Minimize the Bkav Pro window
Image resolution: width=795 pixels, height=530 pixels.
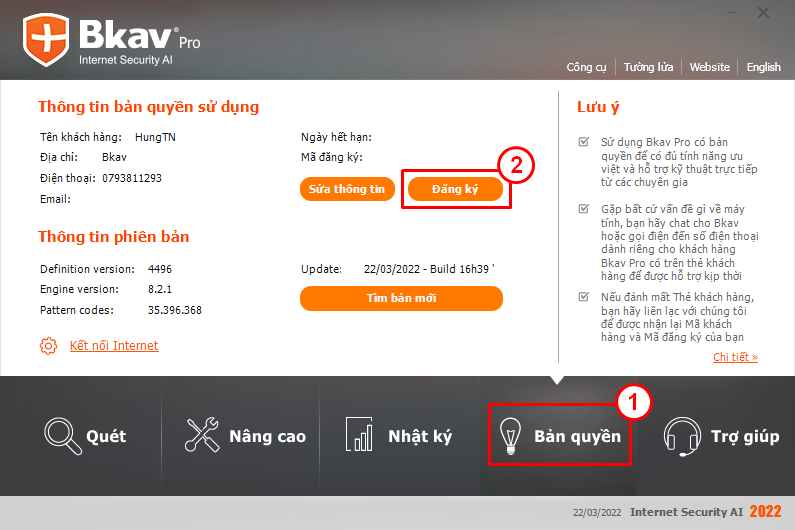click(x=733, y=12)
